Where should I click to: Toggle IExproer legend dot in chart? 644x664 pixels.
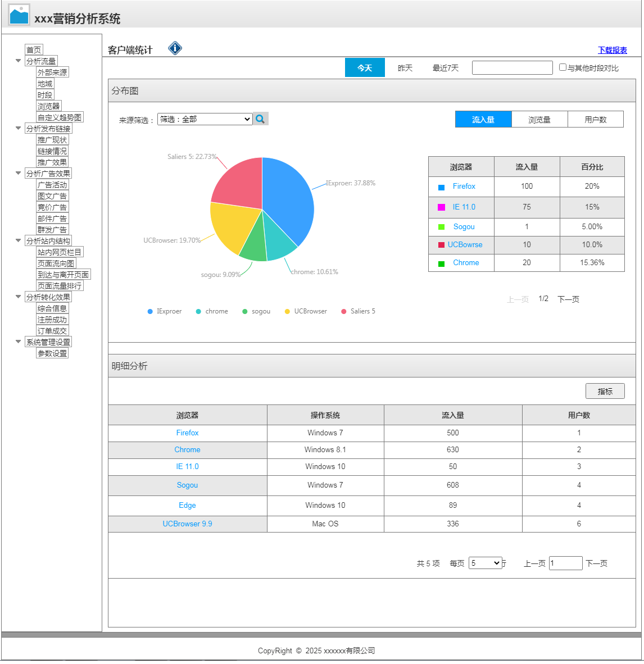[x=150, y=312]
